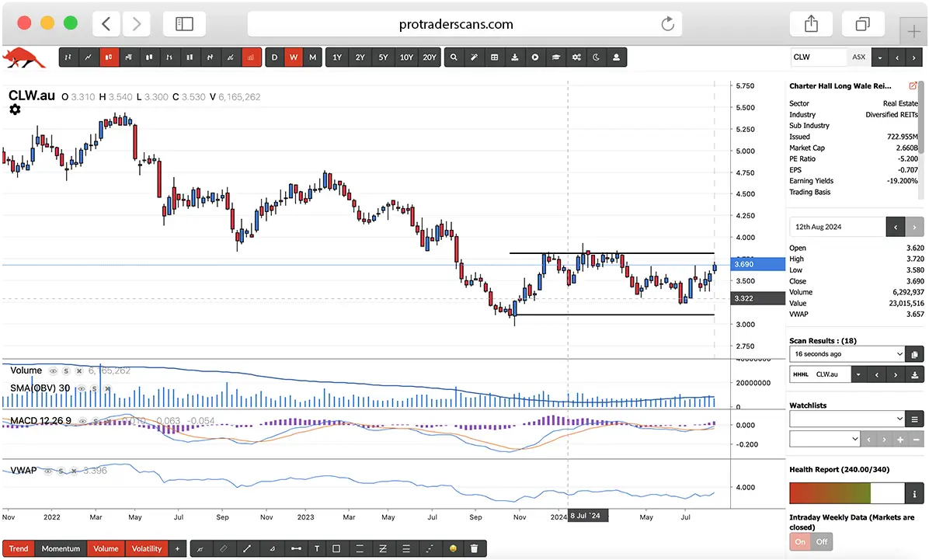Open the user account icon
This screenshot has width=929, height=560.
[616, 57]
